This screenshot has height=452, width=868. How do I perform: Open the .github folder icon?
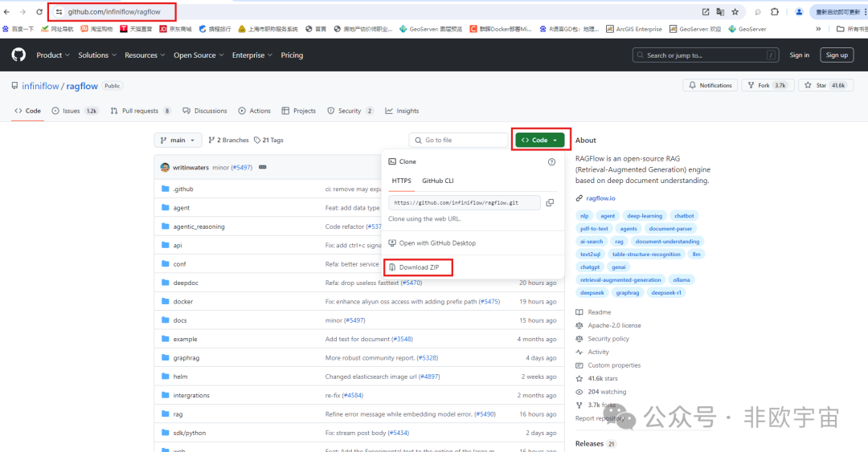(165, 189)
